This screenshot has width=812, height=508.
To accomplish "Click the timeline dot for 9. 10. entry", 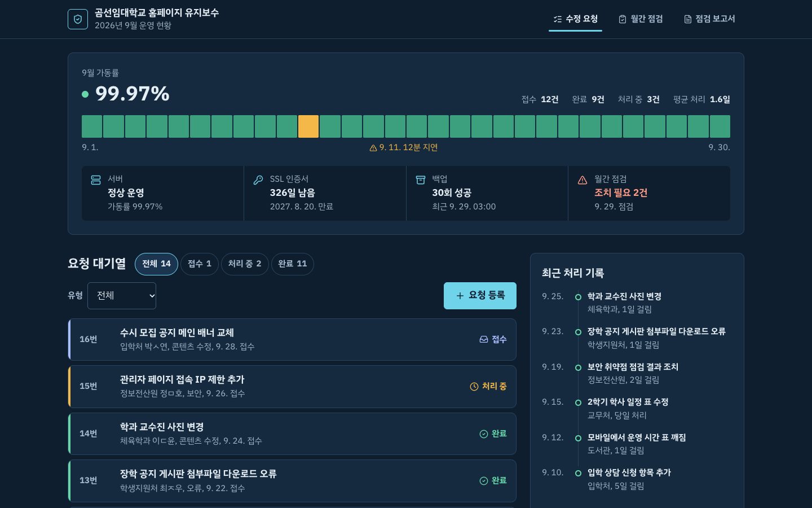I will [x=578, y=473].
